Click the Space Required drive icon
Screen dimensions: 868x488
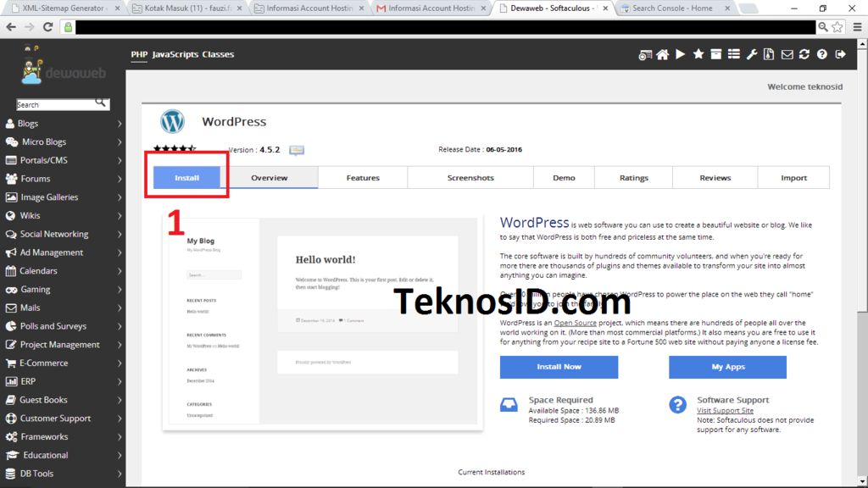tap(509, 404)
